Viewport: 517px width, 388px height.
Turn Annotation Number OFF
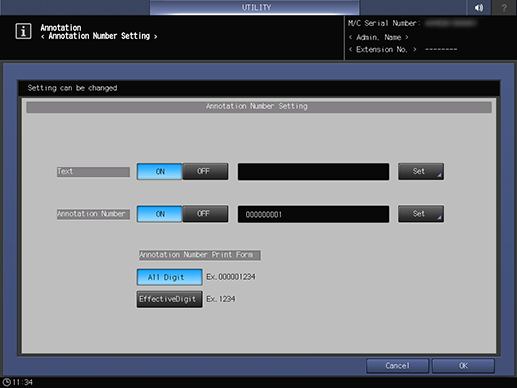205,214
